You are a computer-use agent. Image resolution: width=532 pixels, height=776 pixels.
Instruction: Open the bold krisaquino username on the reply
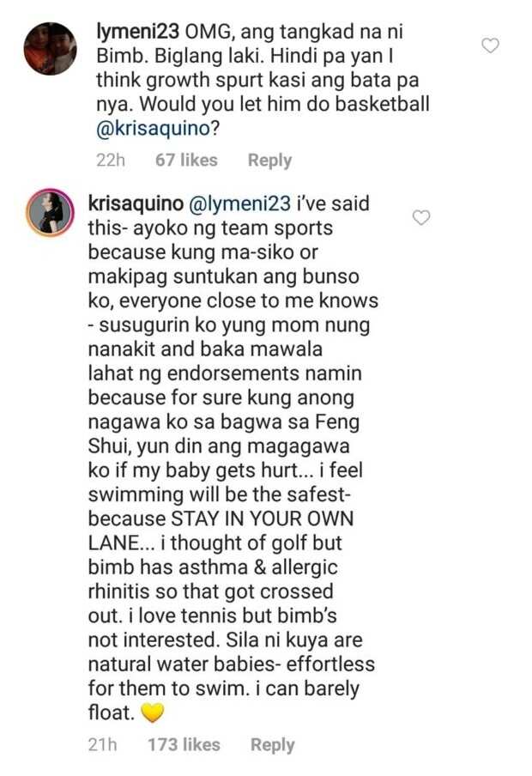[136, 204]
